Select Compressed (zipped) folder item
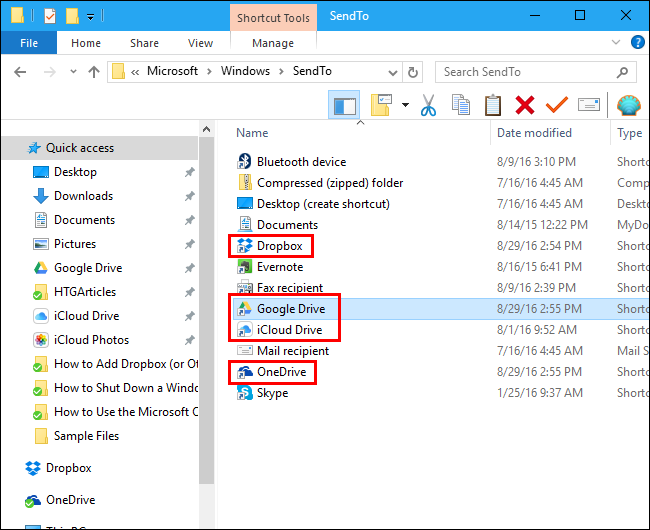Screen dimensions: 650x530 tap(320, 183)
